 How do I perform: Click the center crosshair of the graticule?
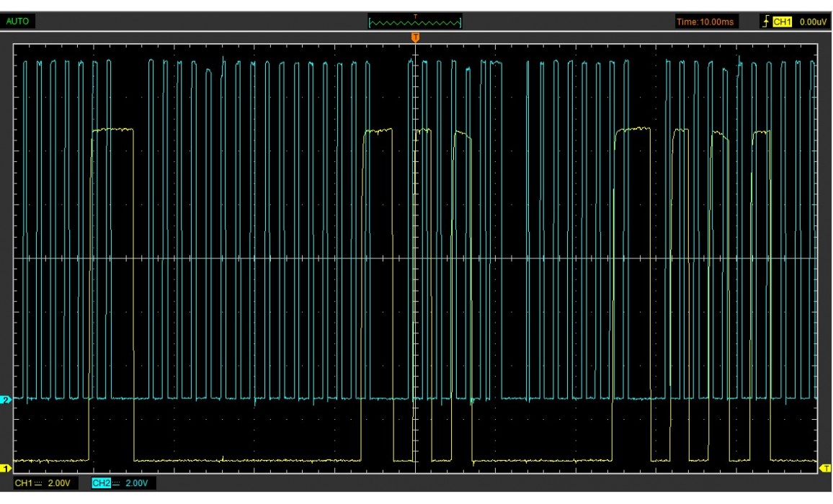[415, 258]
